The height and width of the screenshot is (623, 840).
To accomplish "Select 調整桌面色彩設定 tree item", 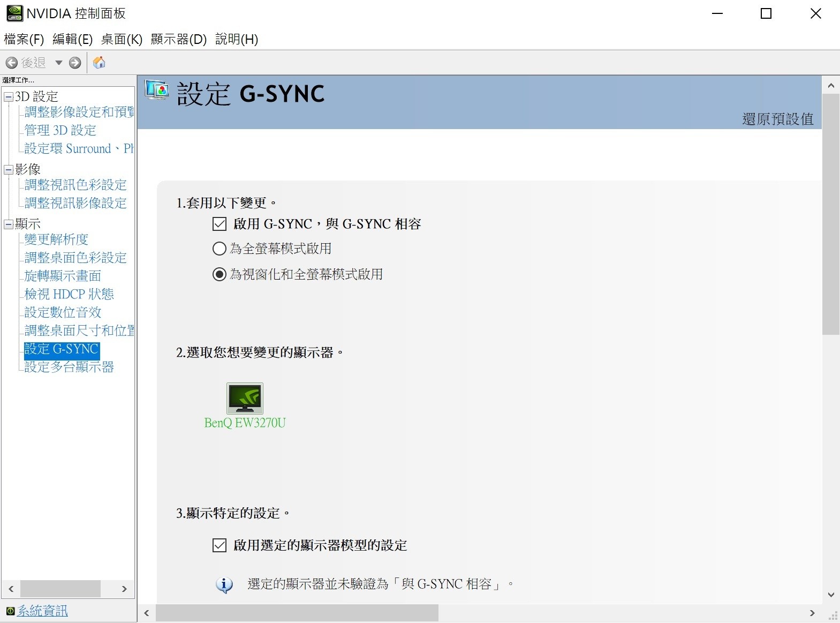I will pos(75,258).
